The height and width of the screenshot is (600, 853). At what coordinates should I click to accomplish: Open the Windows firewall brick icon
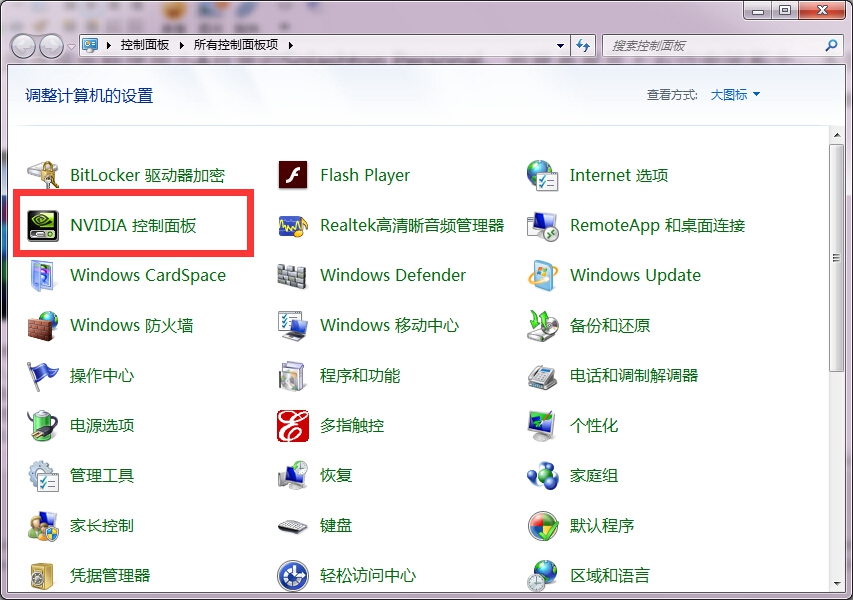point(43,325)
